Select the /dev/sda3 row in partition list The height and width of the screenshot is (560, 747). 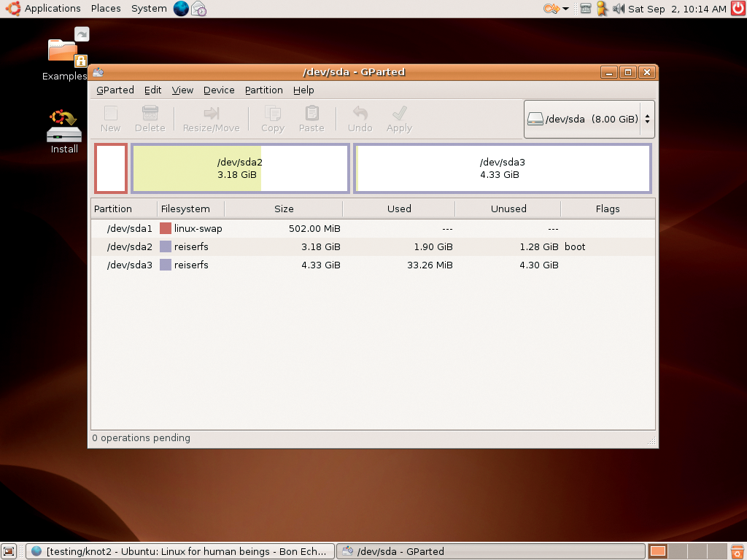tap(373, 265)
